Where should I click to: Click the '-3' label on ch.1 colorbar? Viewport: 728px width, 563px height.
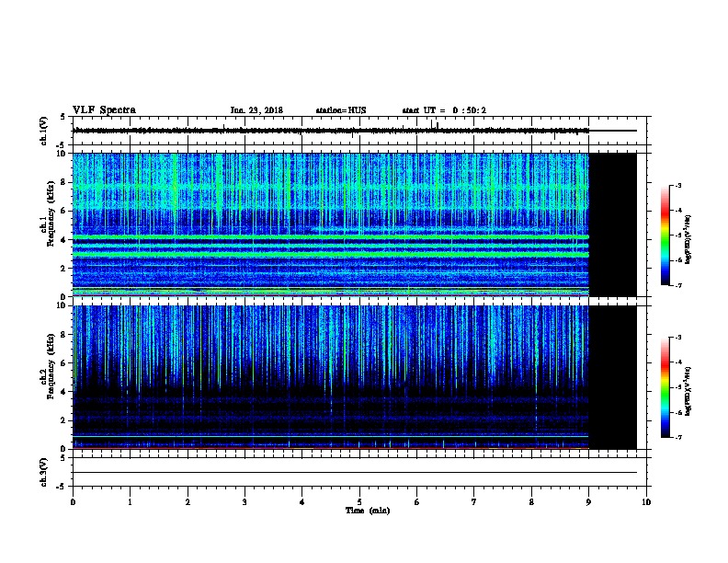[x=677, y=185]
